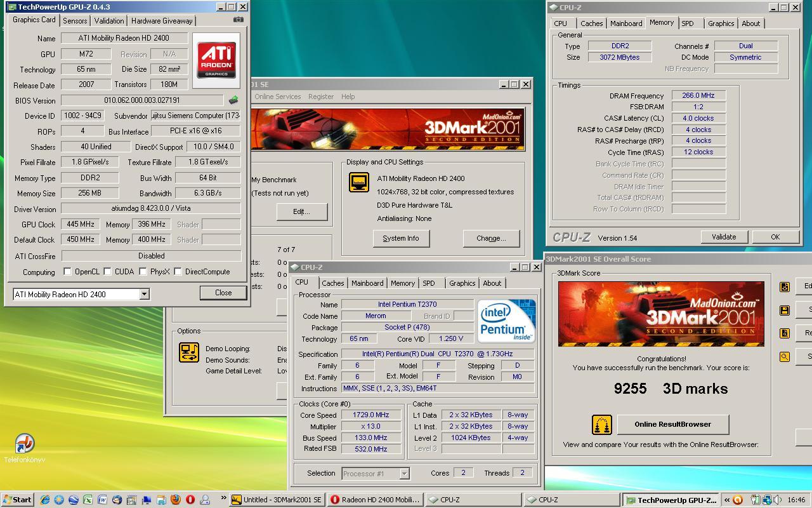Open the Help menu in 3DMark2001
The image size is (812, 508).
(348, 97)
